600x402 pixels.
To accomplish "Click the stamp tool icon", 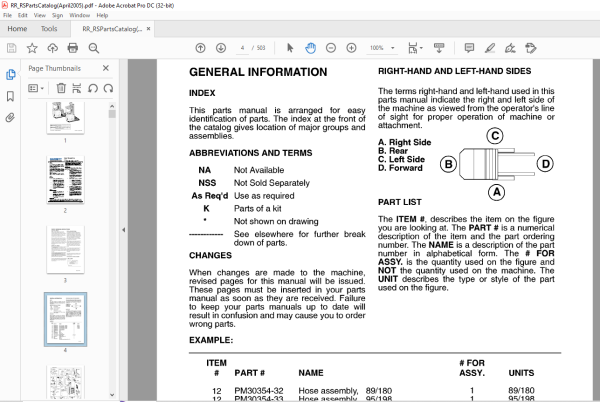I will 531,48.
